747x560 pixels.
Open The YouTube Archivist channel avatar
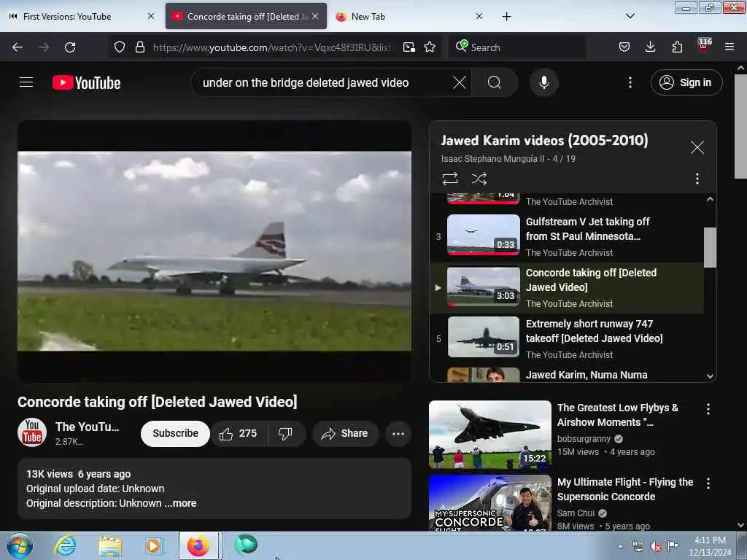[x=32, y=432]
